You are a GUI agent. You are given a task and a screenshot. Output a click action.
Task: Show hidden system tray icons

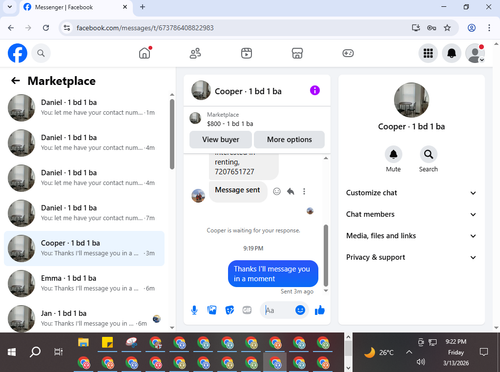409,352
